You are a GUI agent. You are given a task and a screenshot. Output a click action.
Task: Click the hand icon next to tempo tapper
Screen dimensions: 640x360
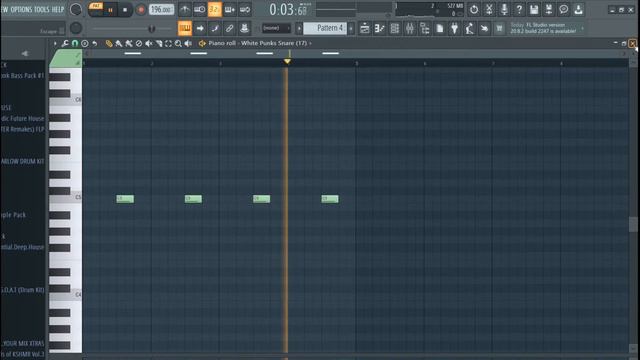[x=484, y=28]
